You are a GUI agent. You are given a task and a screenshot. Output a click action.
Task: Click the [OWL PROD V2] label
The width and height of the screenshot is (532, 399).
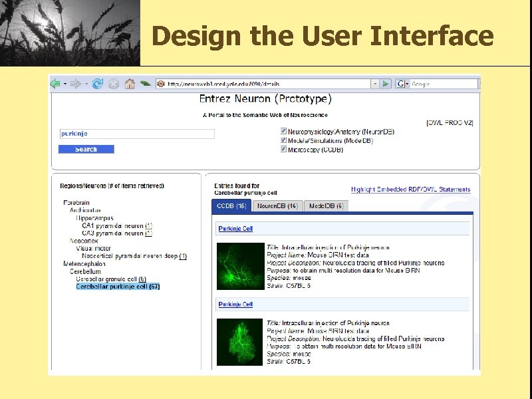click(x=450, y=123)
